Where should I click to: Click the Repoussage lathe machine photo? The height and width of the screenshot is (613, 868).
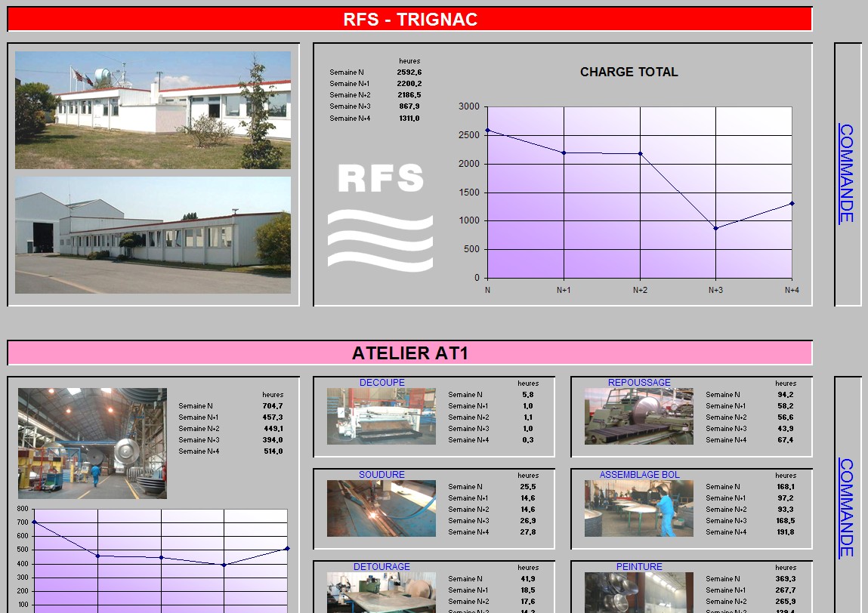[639, 416]
